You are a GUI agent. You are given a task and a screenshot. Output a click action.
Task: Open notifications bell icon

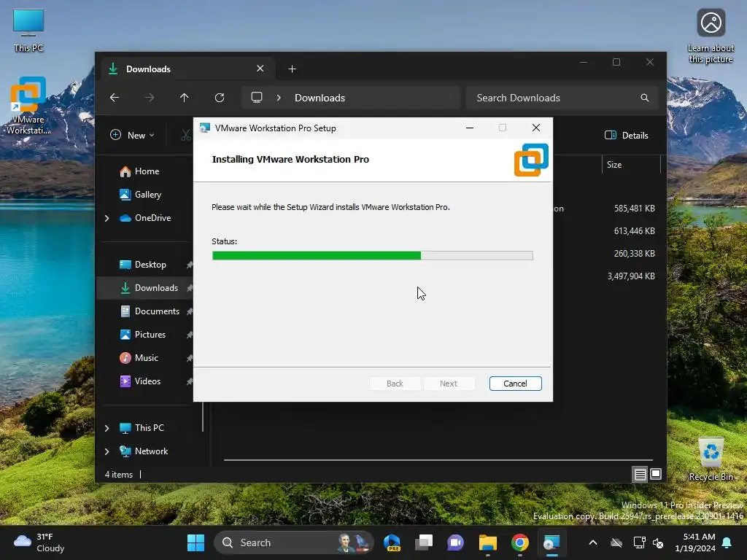pyautogui.click(x=727, y=542)
